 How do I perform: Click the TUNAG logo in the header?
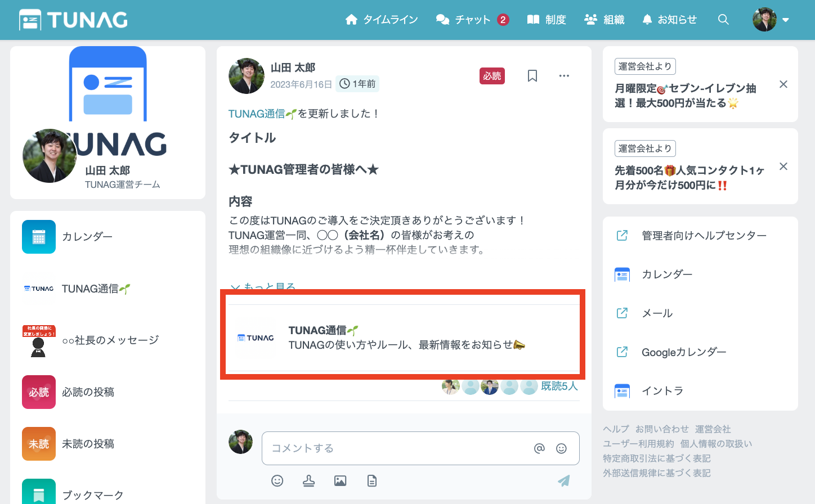pyautogui.click(x=73, y=20)
